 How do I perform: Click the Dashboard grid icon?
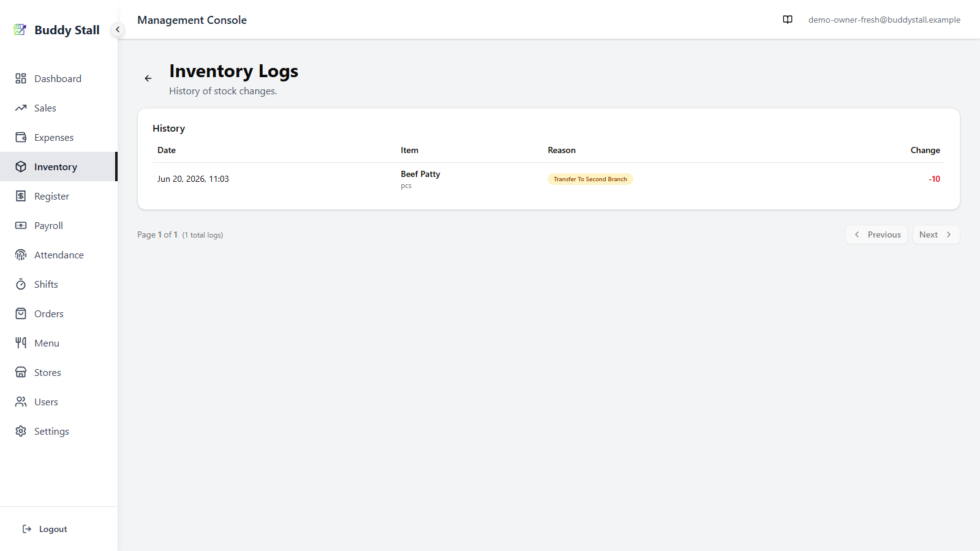click(x=21, y=78)
